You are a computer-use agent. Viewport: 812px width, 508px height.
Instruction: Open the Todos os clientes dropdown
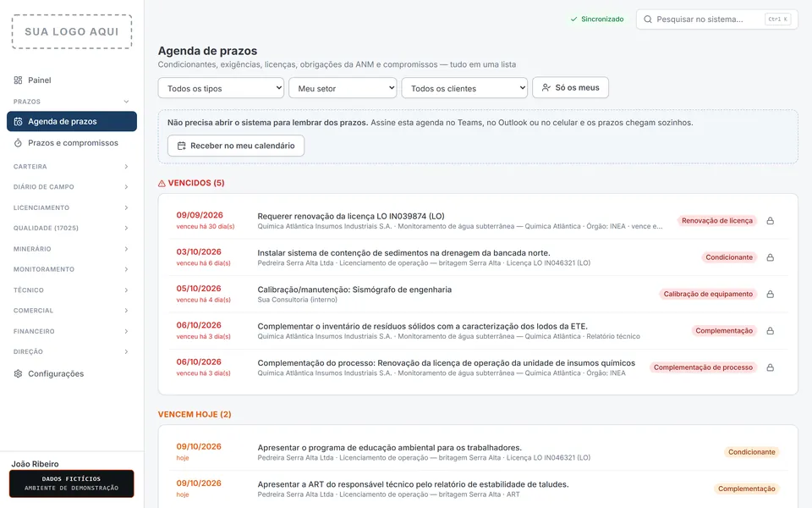[464, 88]
